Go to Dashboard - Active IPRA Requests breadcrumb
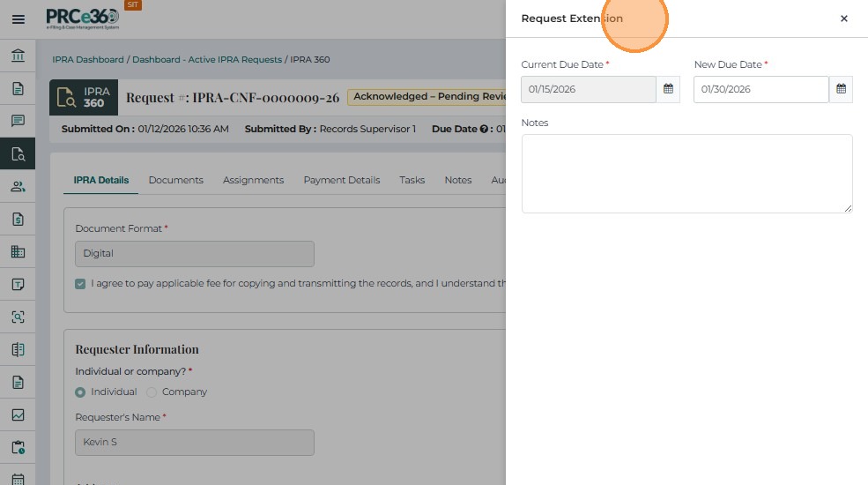 coord(207,59)
